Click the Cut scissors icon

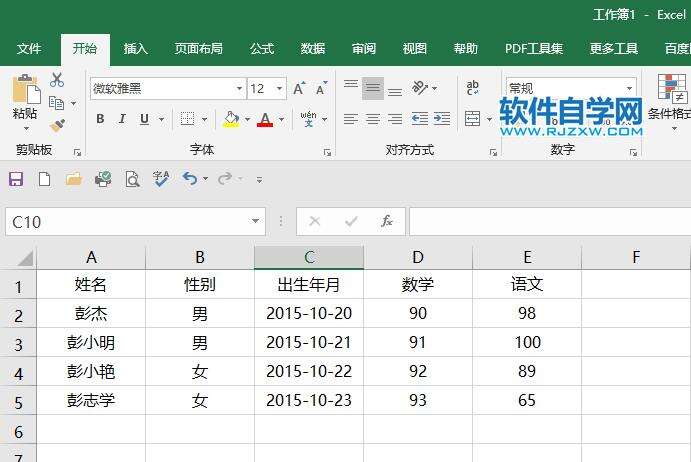[57, 80]
